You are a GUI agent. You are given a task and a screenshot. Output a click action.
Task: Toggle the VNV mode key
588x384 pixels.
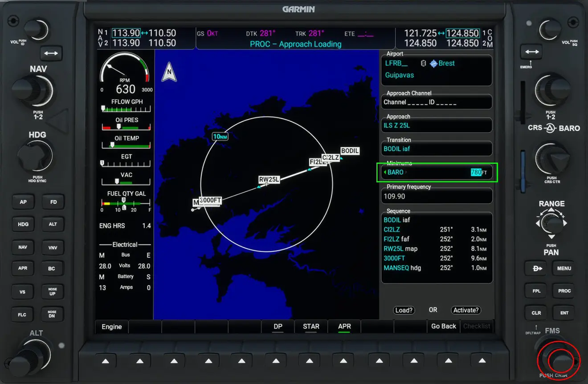pos(53,247)
